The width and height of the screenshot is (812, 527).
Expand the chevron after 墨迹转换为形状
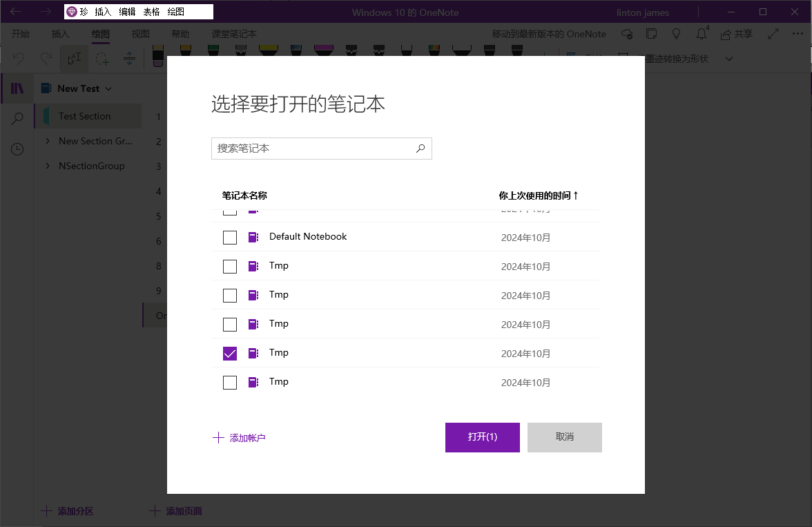pos(729,59)
